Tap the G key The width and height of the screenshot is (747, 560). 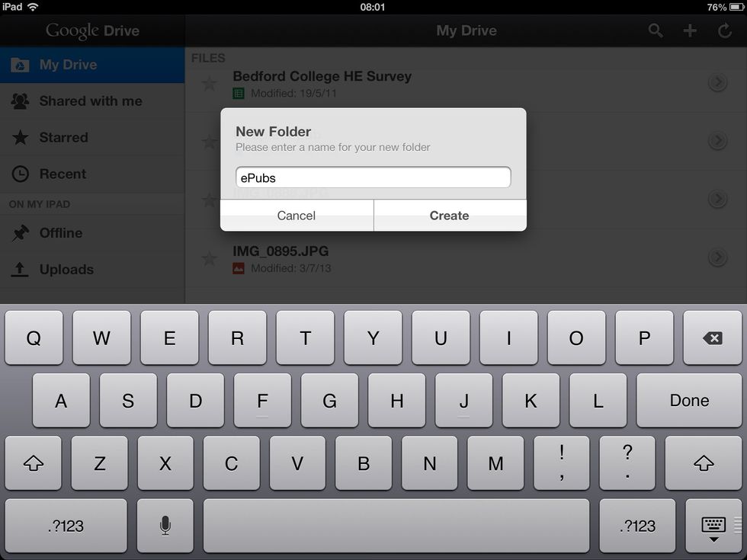click(329, 401)
